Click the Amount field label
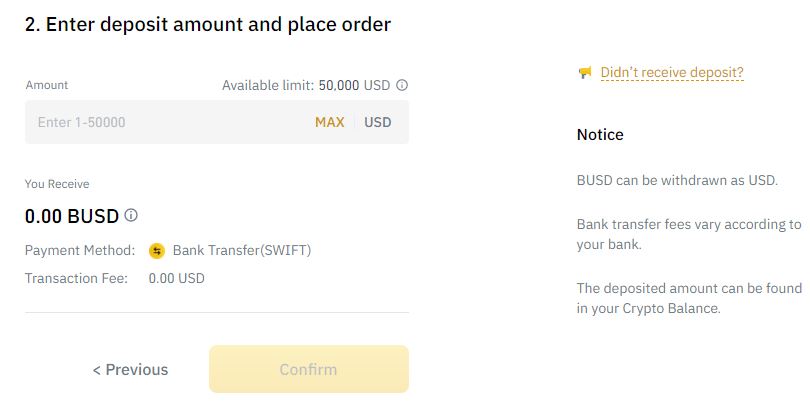 coord(47,85)
